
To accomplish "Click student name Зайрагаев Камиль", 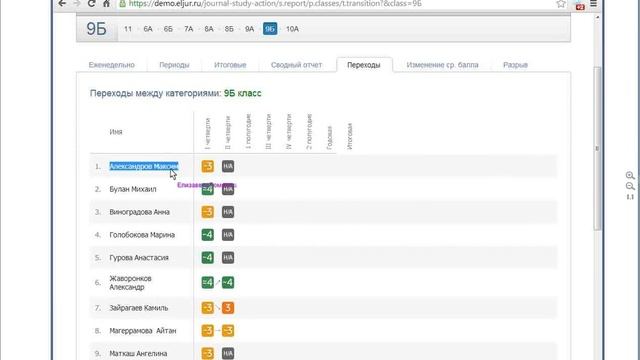I will point(138,308).
